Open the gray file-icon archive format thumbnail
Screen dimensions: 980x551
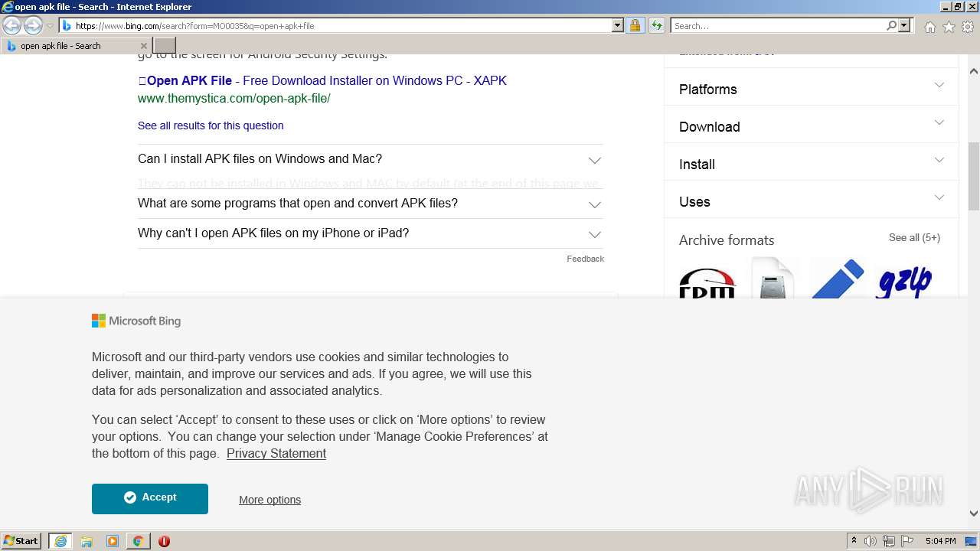773,279
